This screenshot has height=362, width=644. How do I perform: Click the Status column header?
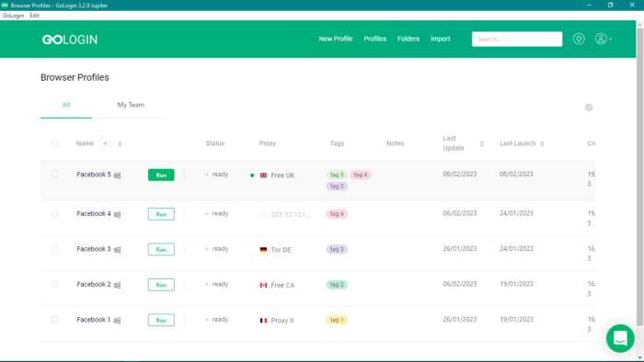pyautogui.click(x=214, y=143)
